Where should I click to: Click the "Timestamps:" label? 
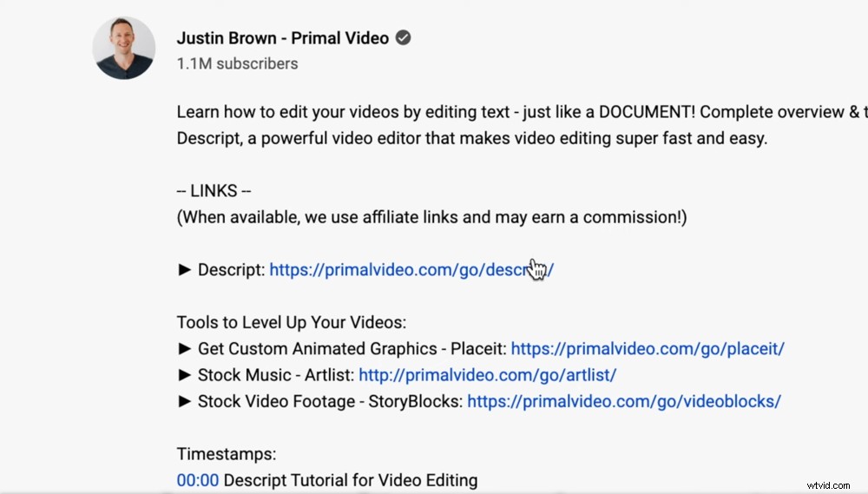(x=227, y=454)
